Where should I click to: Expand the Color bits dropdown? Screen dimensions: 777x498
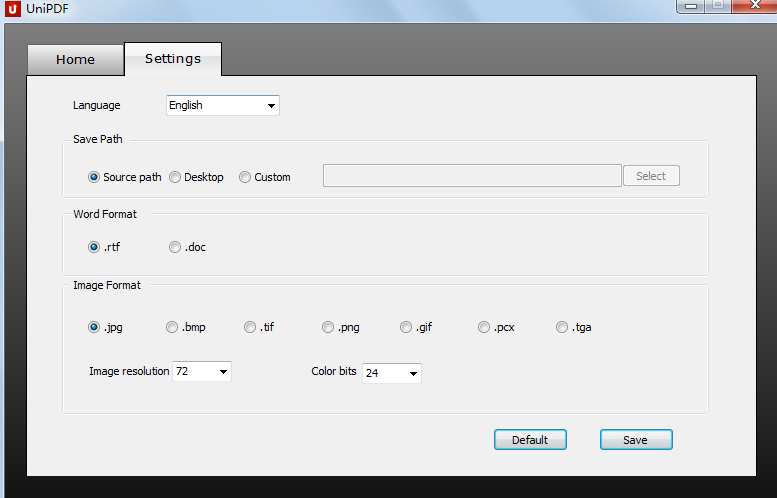pyautogui.click(x=391, y=373)
